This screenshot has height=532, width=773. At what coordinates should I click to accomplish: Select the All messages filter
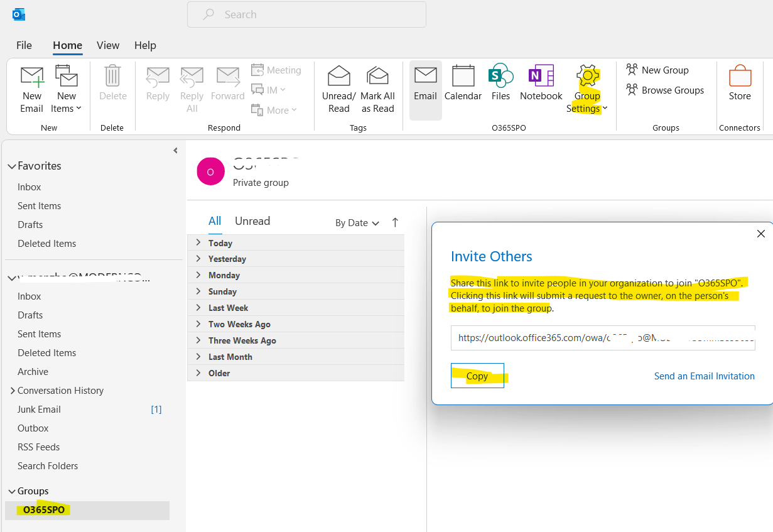pyautogui.click(x=215, y=221)
